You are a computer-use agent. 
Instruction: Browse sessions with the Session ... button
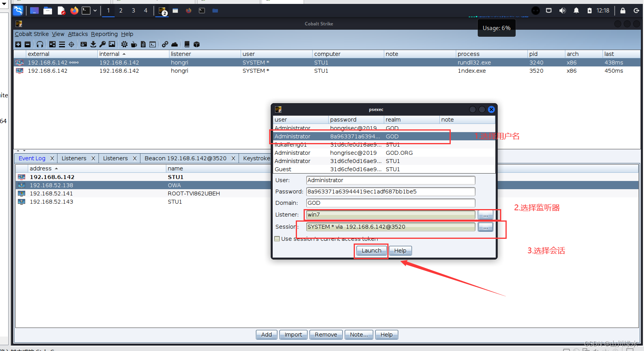coord(486,227)
